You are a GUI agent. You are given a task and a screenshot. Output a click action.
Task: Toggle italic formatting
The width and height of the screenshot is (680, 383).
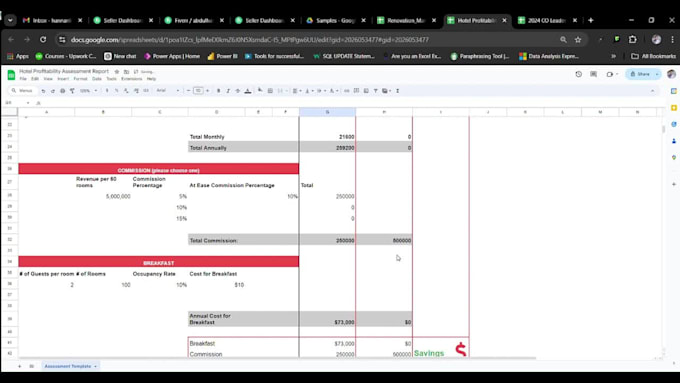228,91
